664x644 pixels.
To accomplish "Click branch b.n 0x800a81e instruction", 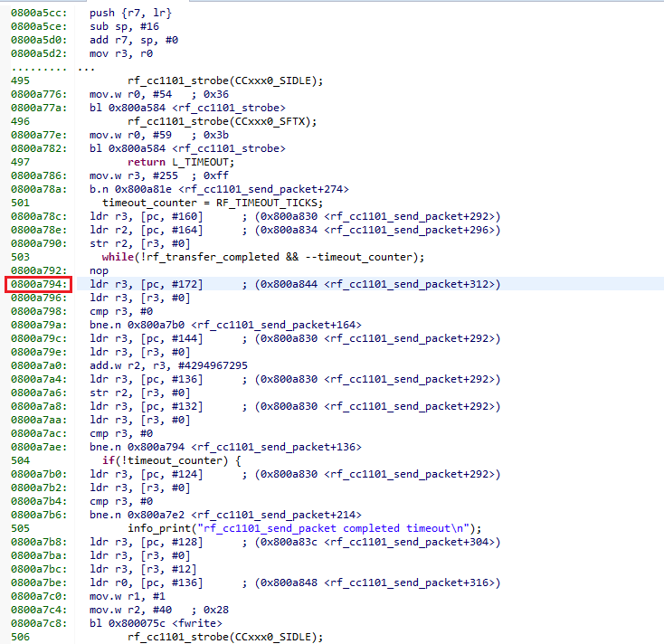I will coord(219,189).
